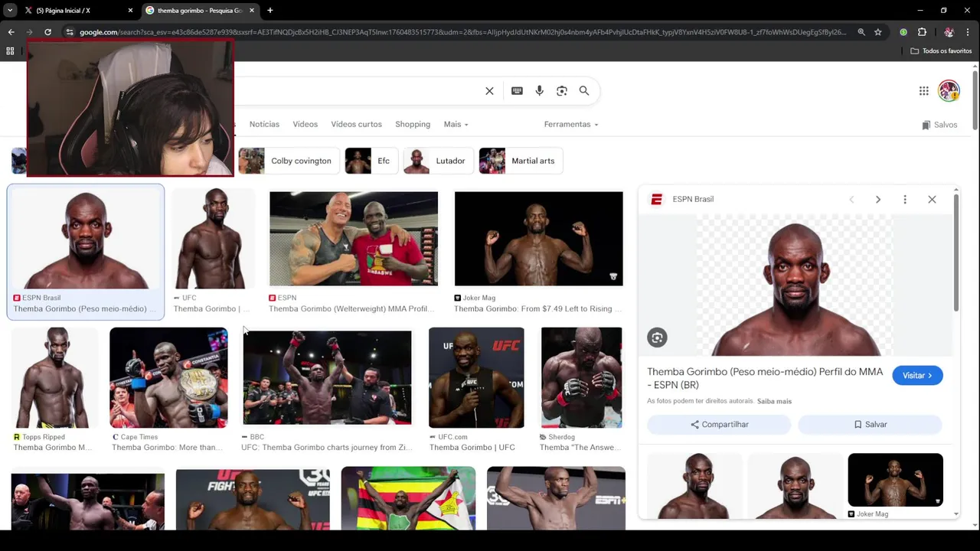Open the Saiba mais link
This screenshot has height=551, width=980.
pos(774,402)
